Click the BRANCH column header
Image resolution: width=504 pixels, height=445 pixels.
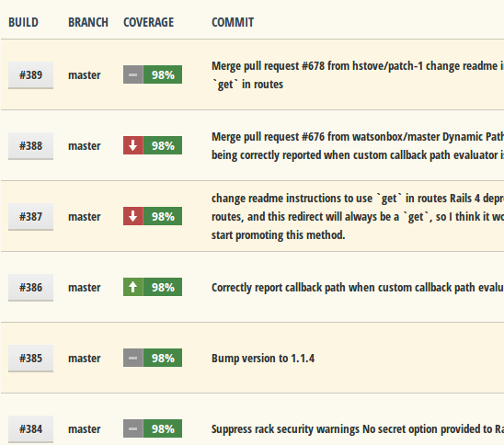tap(88, 22)
